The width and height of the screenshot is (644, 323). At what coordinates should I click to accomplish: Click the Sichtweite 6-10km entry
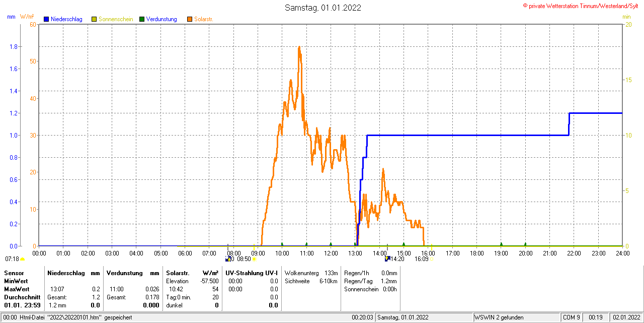point(311,281)
